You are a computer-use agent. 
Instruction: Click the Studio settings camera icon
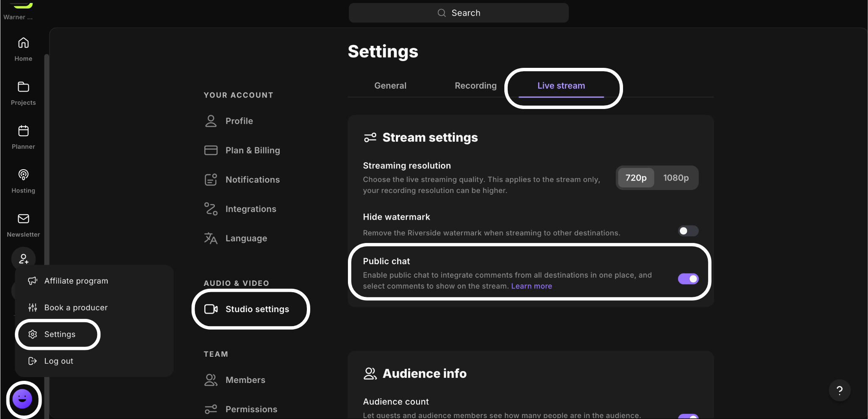(211, 309)
